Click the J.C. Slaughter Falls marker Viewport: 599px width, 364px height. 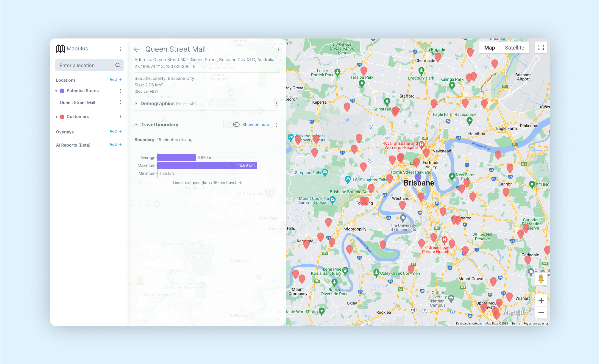click(348, 179)
